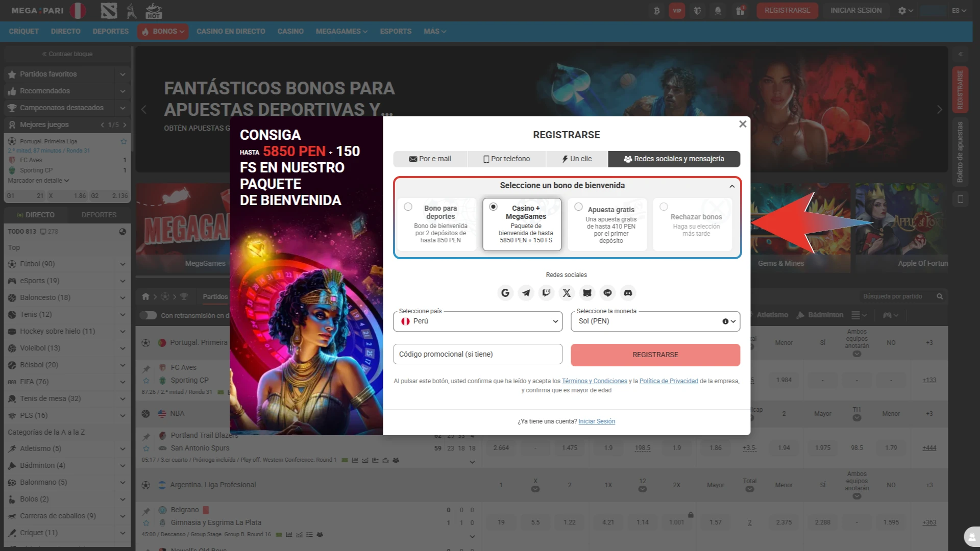Open the BONOS menu

coord(163,32)
